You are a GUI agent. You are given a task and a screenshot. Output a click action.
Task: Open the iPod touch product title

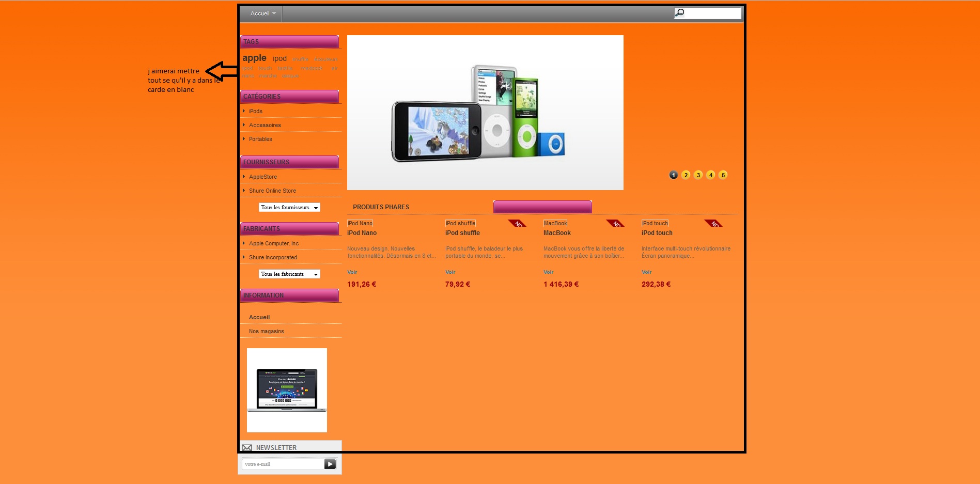[x=657, y=233]
